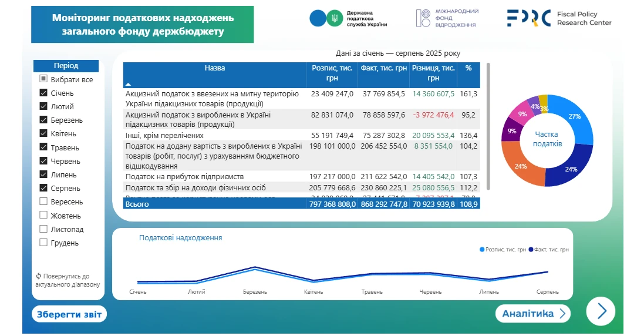Select the 27% light blue donut segment

575,117
